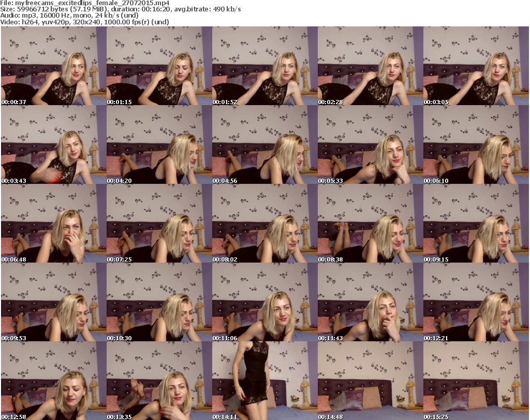Pick the 00:09:15 frame
Screen dimensions: 530x420
pyautogui.click(x=476, y=223)
